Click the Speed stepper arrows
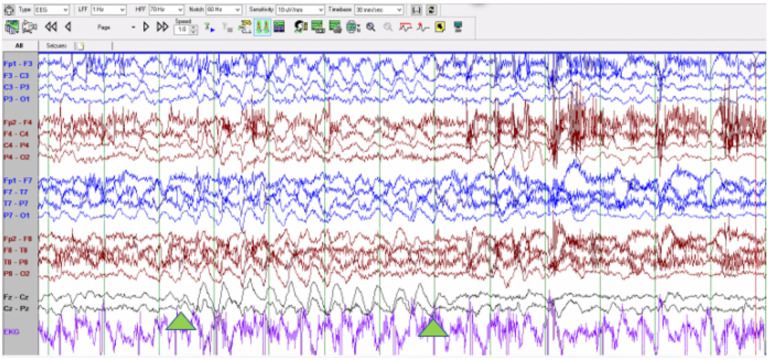 (x=194, y=30)
